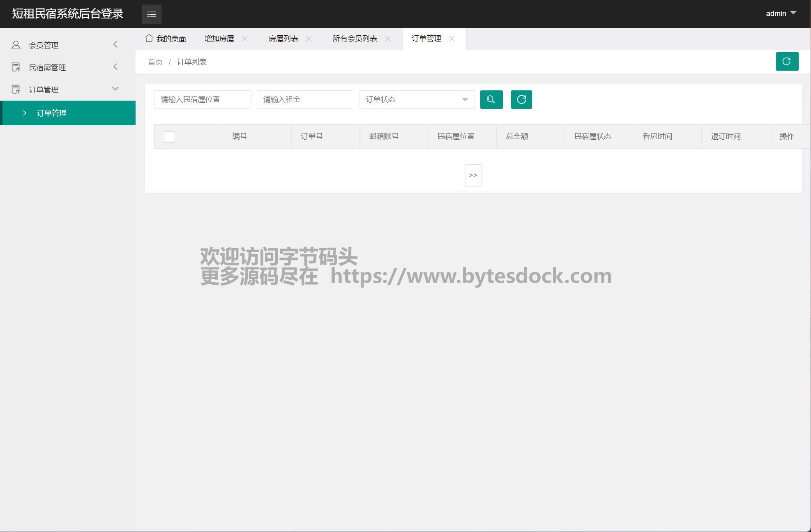Toggle the select-all checkbox in table header
The height and width of the screenshot is (532, 811).
pos(169,137)
